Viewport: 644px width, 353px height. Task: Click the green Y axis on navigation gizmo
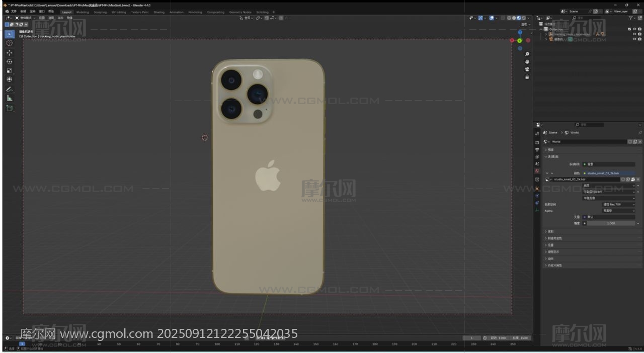click(520, 41)
